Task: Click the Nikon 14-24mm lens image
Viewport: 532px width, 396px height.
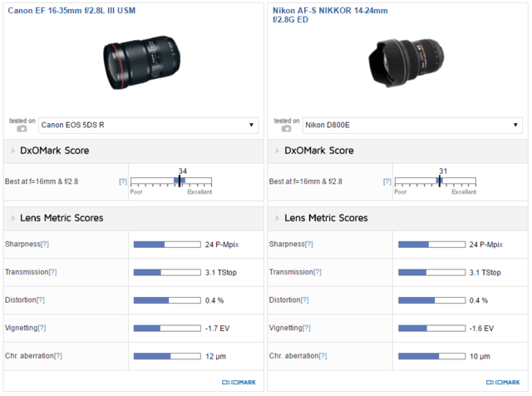Action: point(406,63)
